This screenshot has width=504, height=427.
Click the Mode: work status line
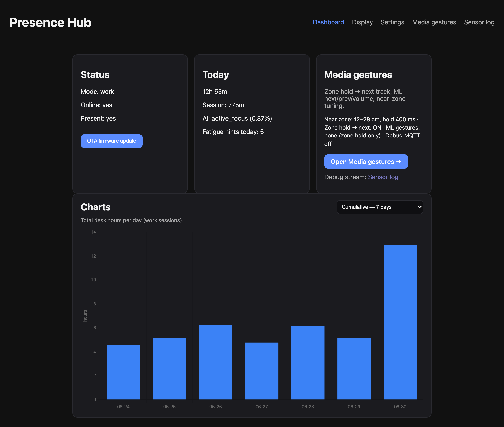point(97,92)
